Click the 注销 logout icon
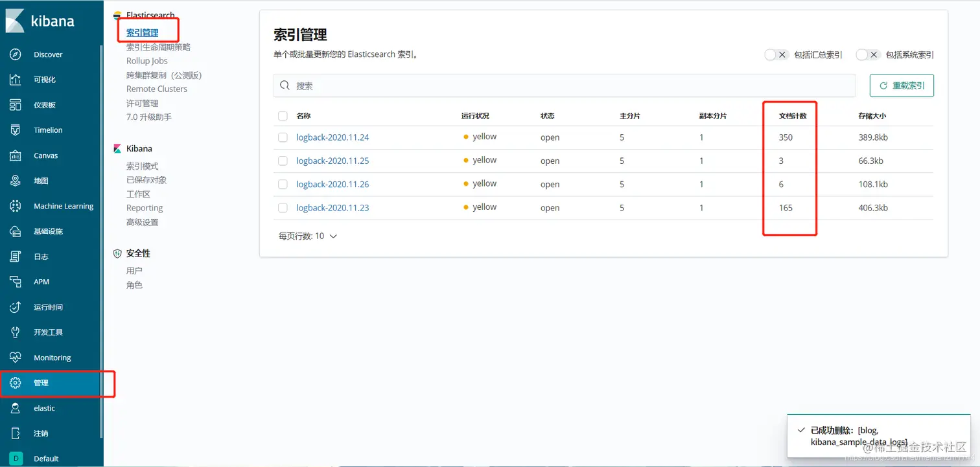The image size is (980, 467). (16, 433)
